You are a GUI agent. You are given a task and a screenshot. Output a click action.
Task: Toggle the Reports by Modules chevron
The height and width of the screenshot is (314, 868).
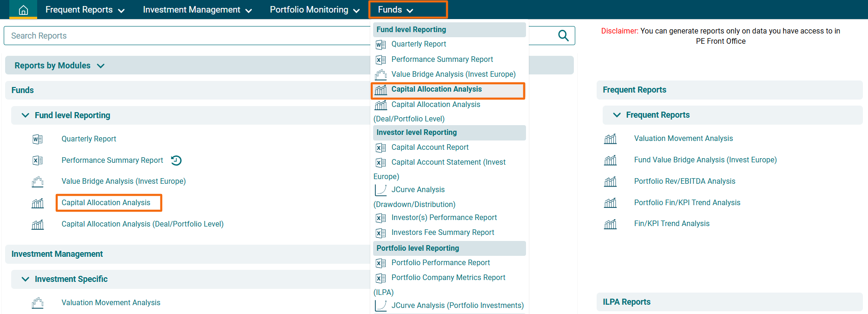[x=100, y=66]
